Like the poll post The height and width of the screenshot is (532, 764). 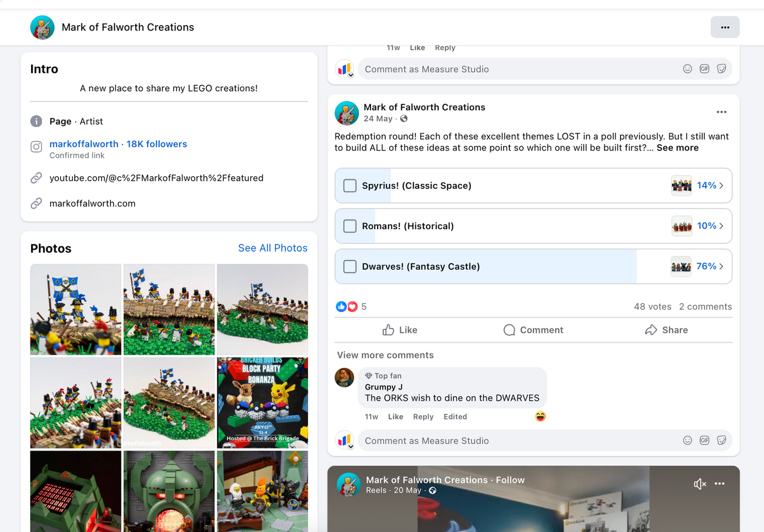click(x=400, y=330)
